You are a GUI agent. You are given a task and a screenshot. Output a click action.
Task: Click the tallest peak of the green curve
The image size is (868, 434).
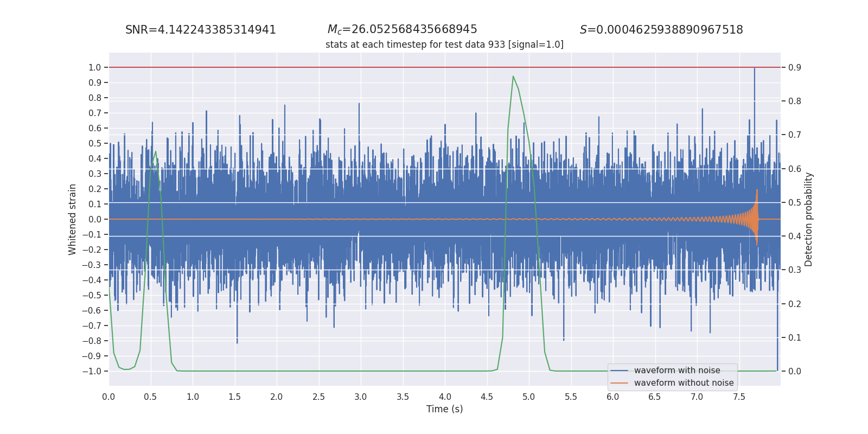(x=513, y=76)
